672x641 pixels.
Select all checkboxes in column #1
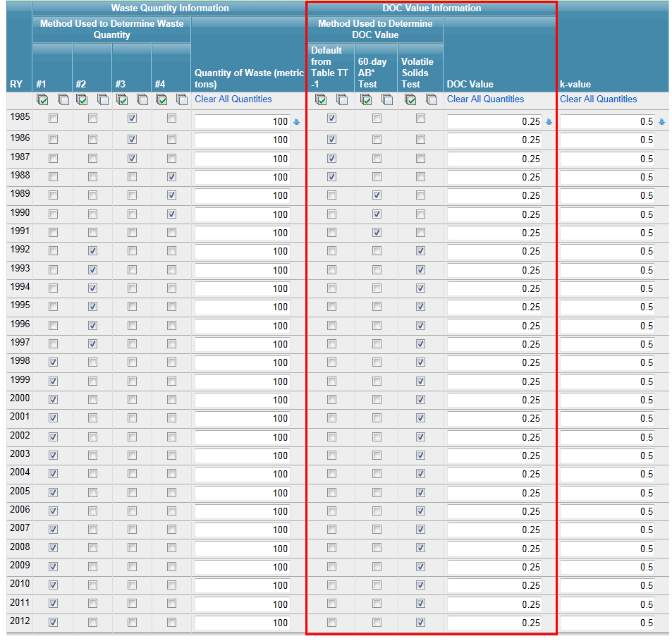click(42, 100)
